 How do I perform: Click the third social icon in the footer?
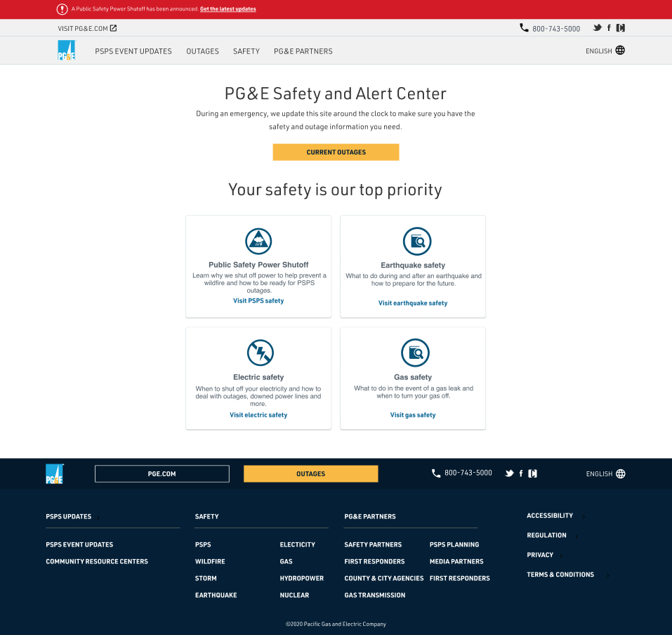tap(533, 473)
